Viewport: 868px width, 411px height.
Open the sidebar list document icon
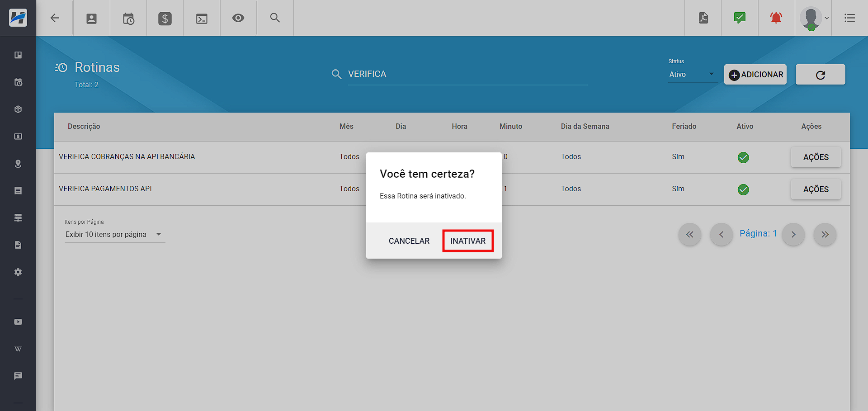coord(18,191)
